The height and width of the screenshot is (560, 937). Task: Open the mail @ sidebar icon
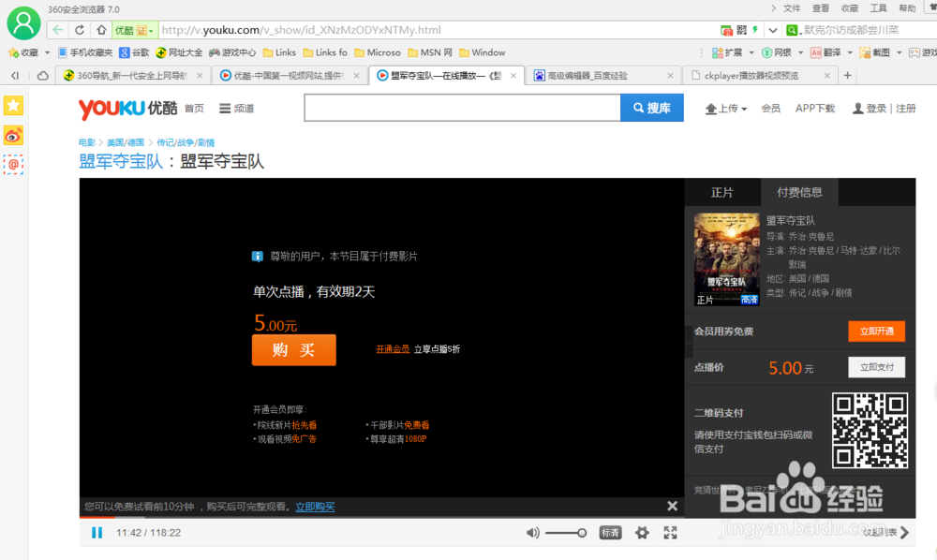click(13, 164)
